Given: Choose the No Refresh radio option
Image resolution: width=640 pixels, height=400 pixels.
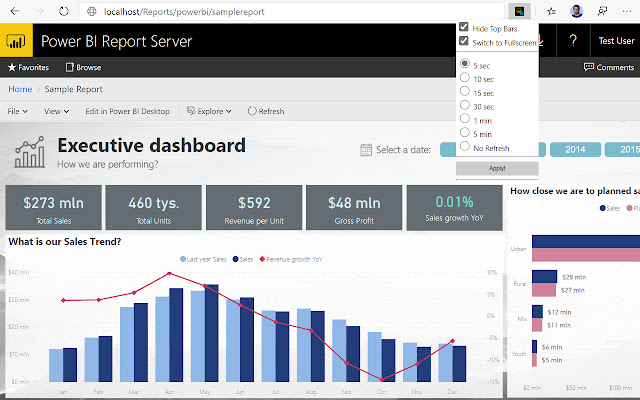Looking at the screenshot, I should tap(464, 146).
